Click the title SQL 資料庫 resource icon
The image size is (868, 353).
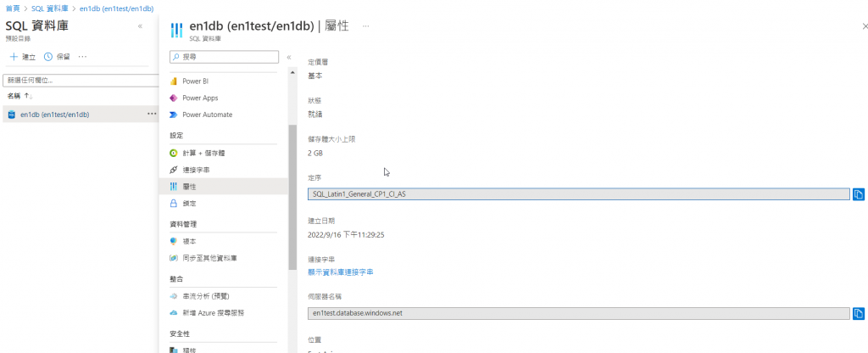[x=176, y=30]
